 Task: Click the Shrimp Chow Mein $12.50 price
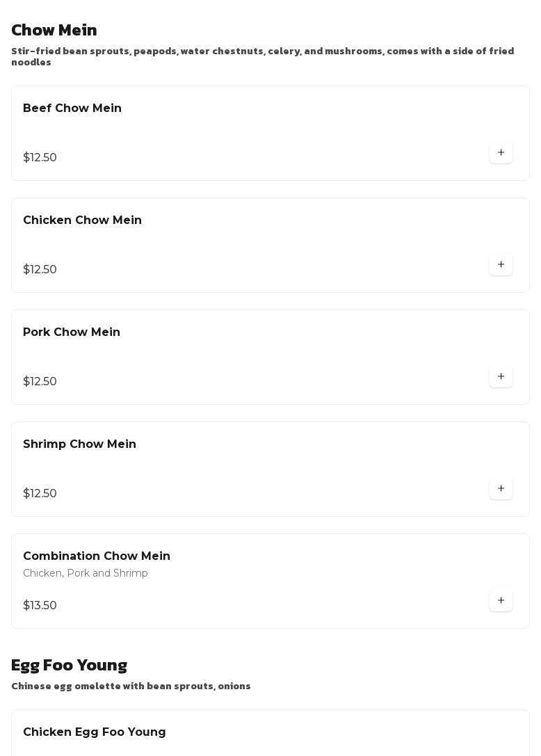click(40, 494)
